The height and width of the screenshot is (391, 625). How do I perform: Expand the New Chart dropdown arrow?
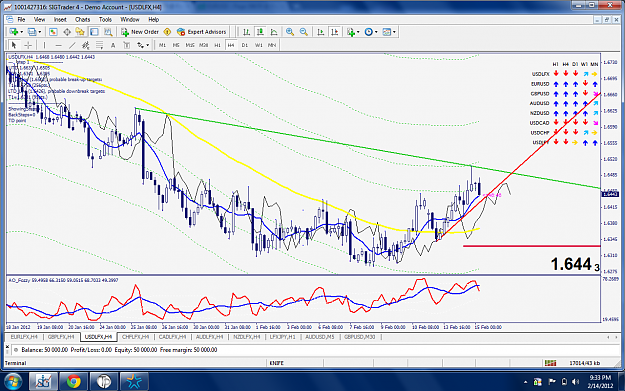pos(21,32)
